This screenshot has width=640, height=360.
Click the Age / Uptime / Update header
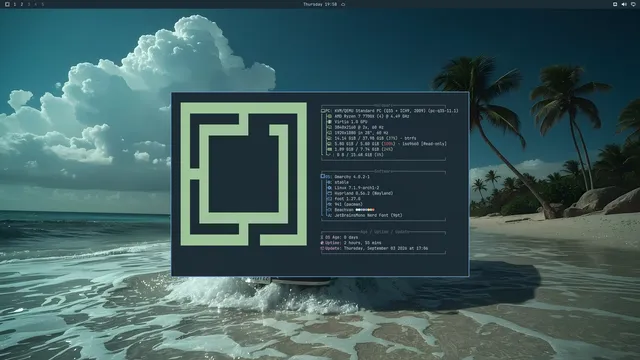tap(385, 232)
